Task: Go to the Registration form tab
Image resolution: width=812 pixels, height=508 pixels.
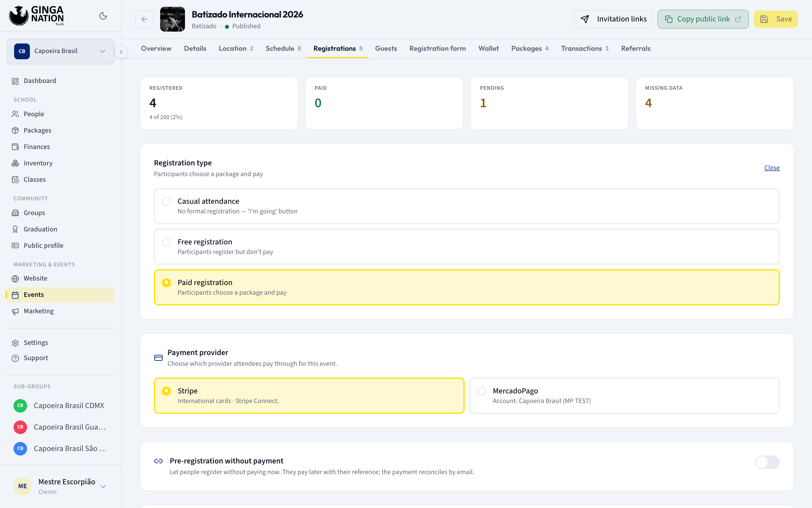Action: click(438, 48)
